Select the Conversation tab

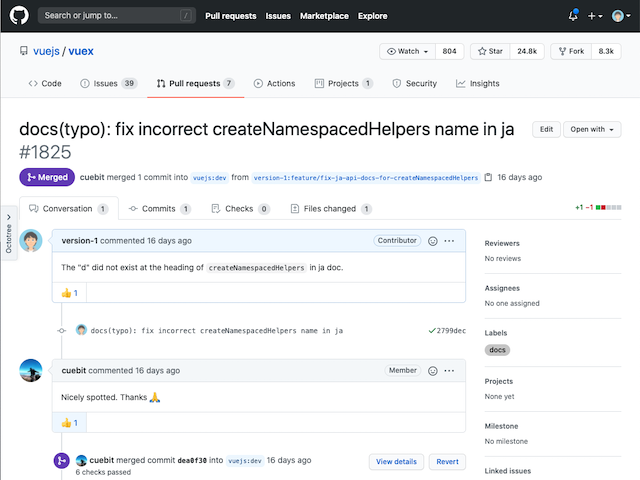point(69,209)
